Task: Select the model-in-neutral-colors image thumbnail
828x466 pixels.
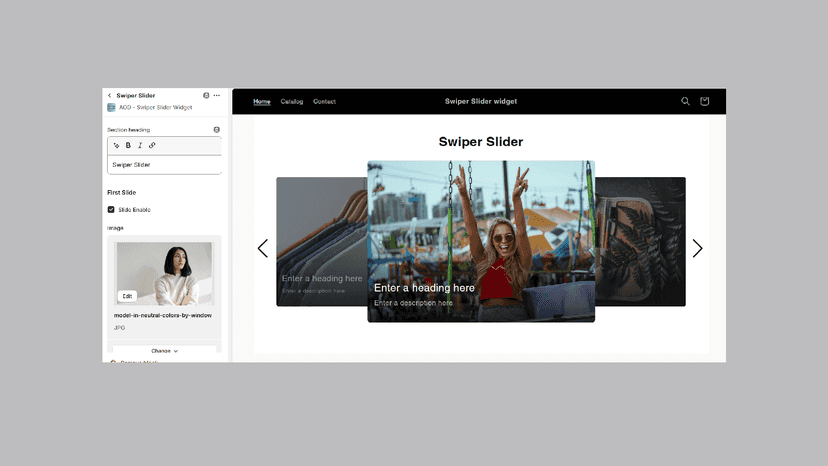Action: pos(164,274)
